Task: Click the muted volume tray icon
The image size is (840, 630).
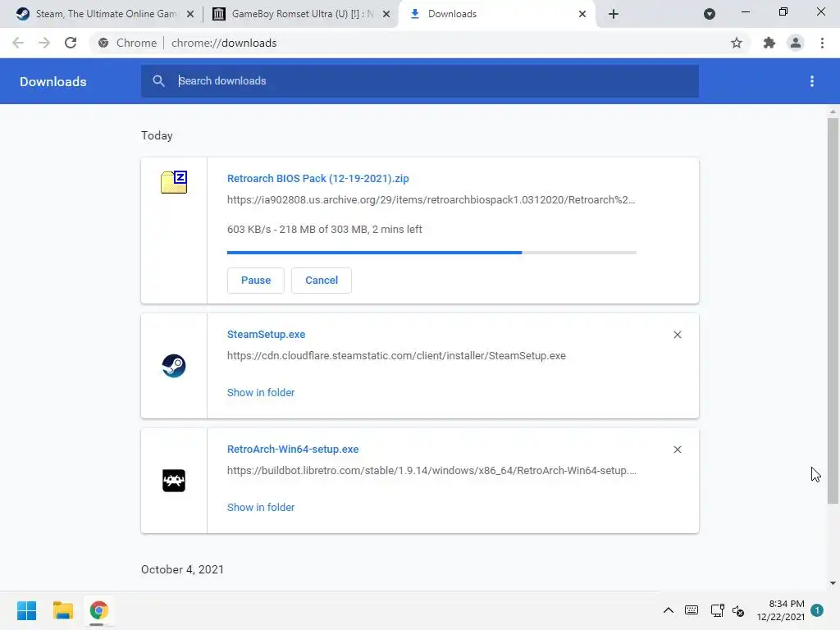Action: (x=738, y=610)
